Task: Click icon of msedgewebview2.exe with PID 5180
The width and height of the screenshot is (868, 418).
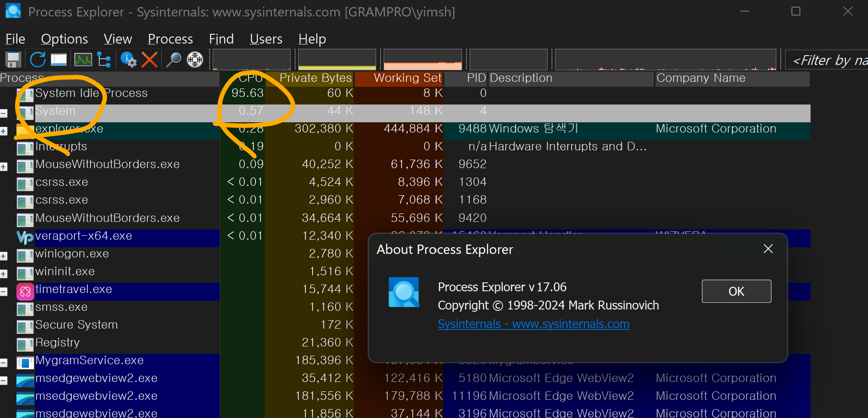Action: [x=25, y=381]
